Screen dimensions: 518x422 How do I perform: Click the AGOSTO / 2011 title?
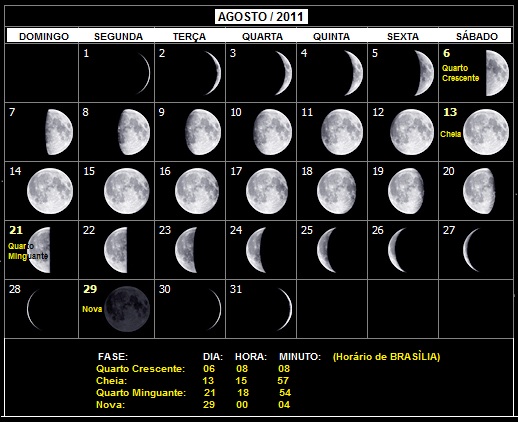click(261, 17)
